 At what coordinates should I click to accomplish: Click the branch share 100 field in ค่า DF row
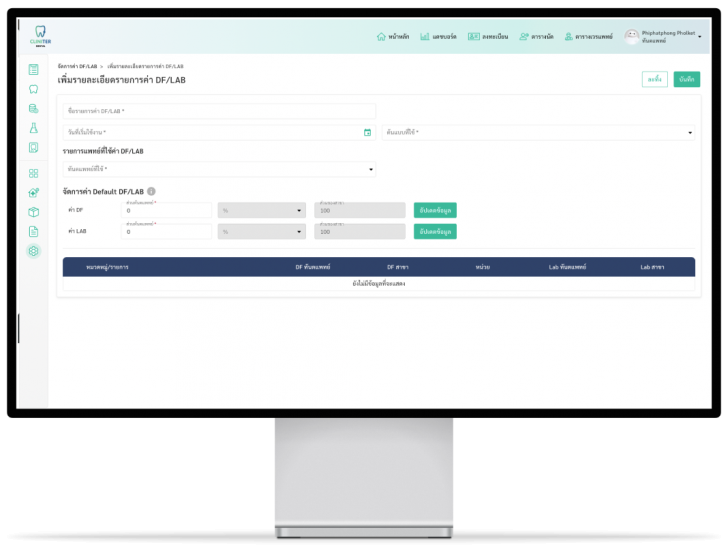click(x=360, y=210)
